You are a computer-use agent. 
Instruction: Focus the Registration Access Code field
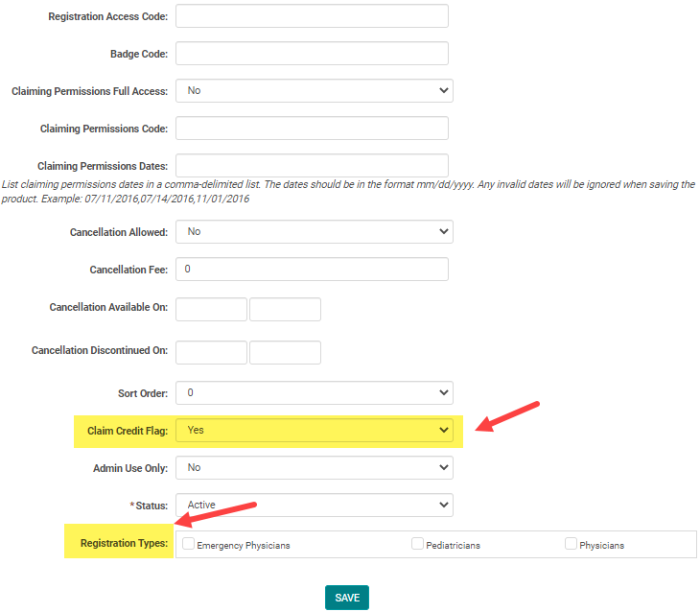point(313,16)
